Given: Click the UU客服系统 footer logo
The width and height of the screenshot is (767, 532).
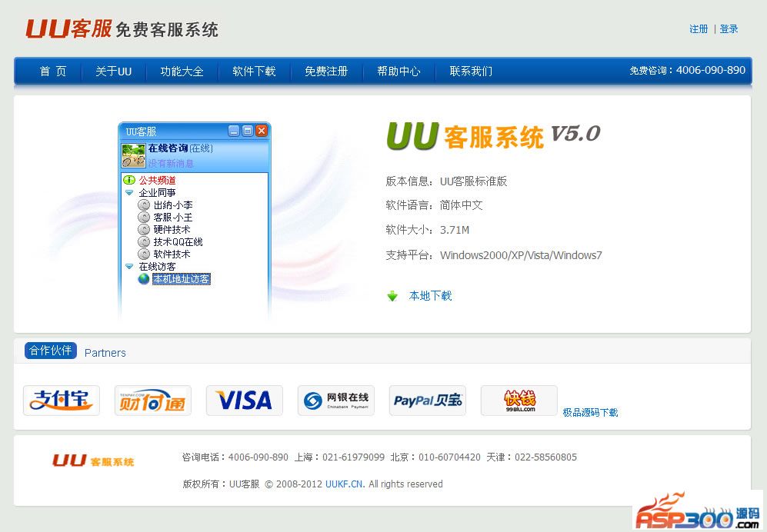Looking at the screenshot, I should point(93,461).
